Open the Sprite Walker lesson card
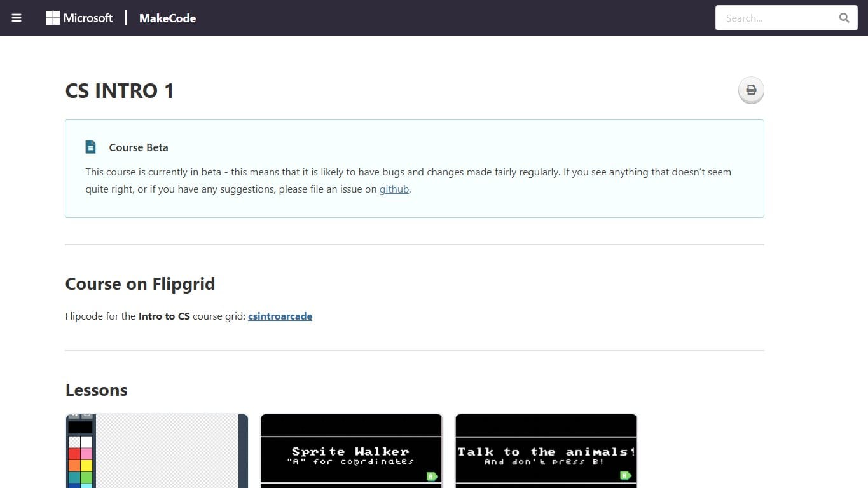 click(351, 451)
